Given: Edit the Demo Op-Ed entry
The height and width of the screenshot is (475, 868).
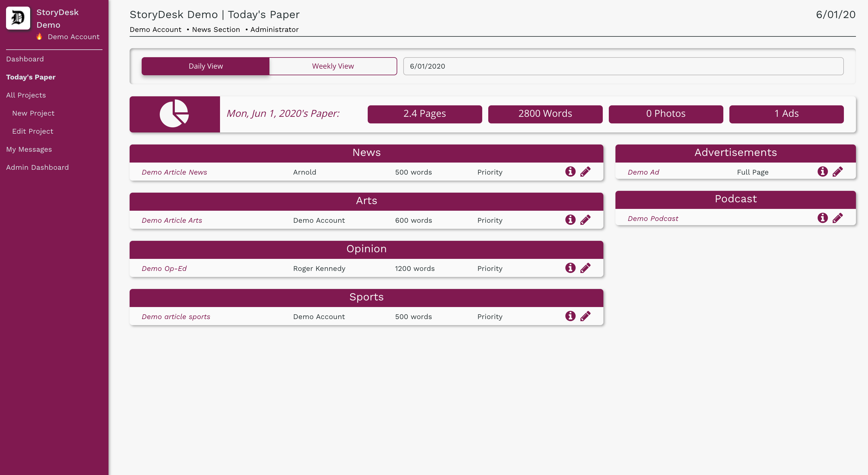Looking at the screenshot, I should tap(585, 268).
